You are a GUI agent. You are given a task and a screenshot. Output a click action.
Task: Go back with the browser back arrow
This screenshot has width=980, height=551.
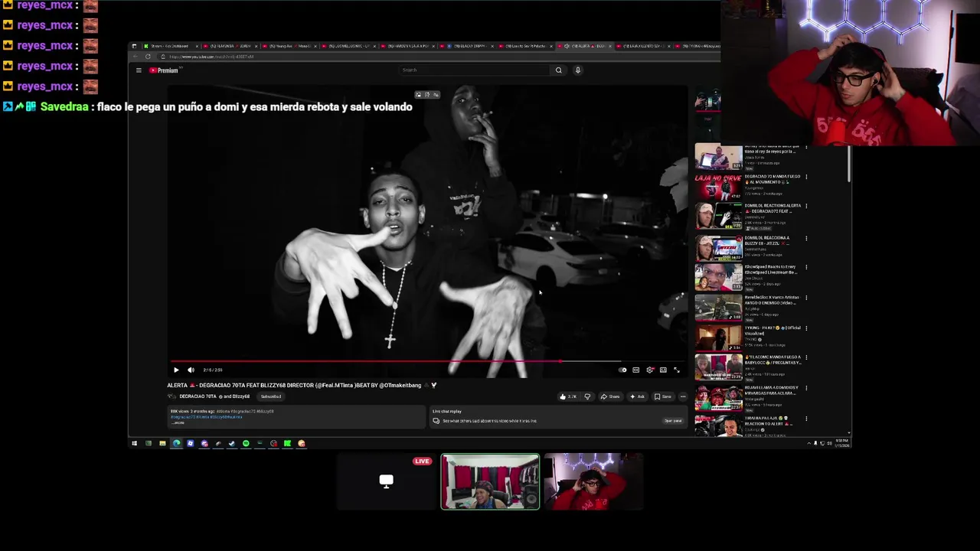[135, 57]
